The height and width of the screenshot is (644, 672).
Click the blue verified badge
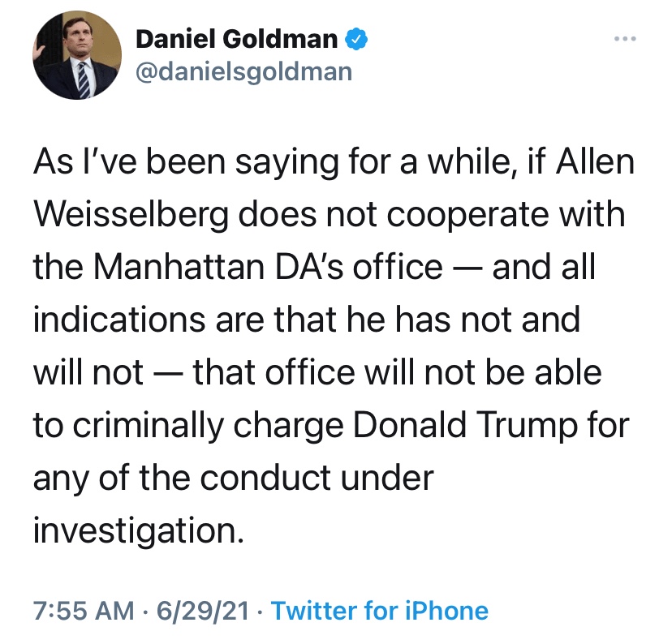click(x=352, y=38)
